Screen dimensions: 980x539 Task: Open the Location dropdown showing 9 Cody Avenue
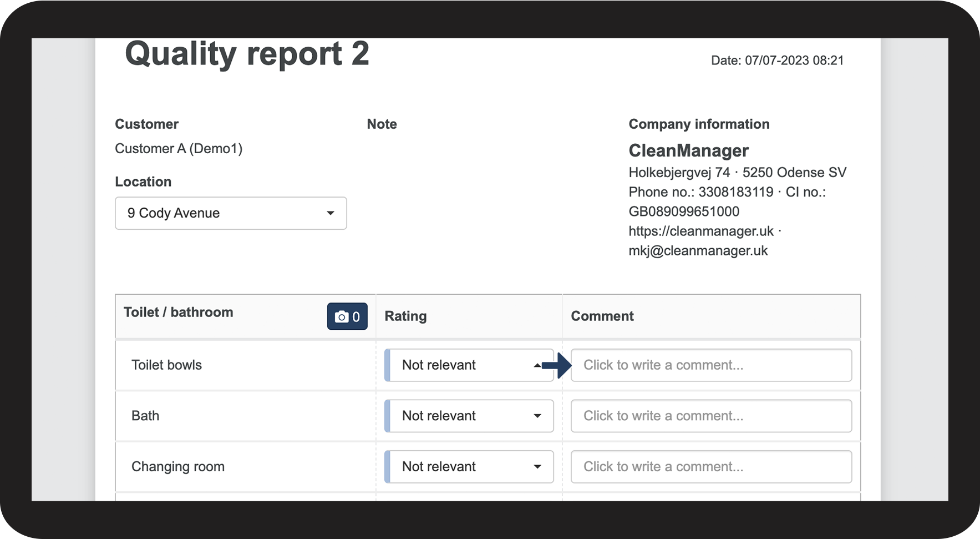(231, 213)
